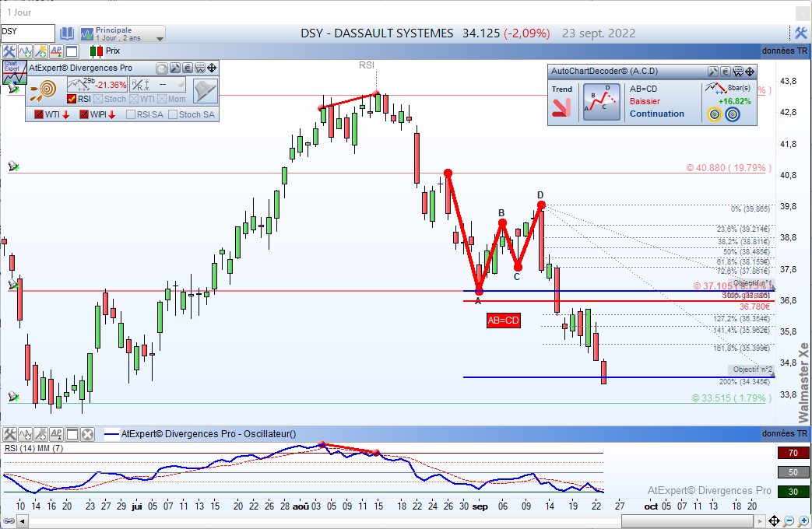This screenshot has width=812, height=529.
Task: Click the Objectif n°2 label
Action: tap(753, 370)
